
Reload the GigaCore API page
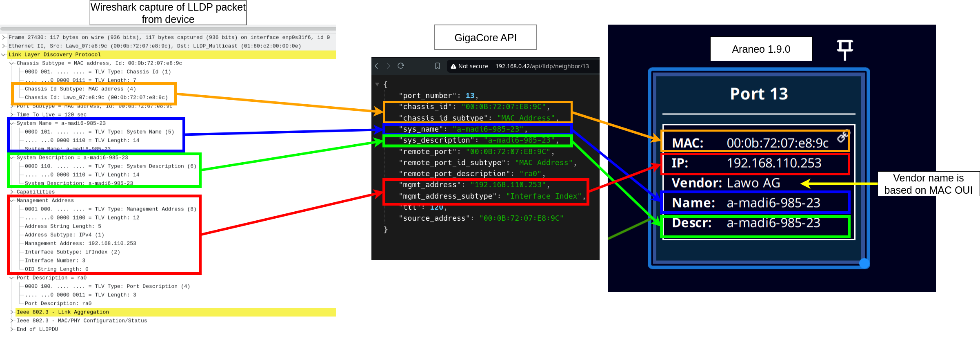(401, 66)
